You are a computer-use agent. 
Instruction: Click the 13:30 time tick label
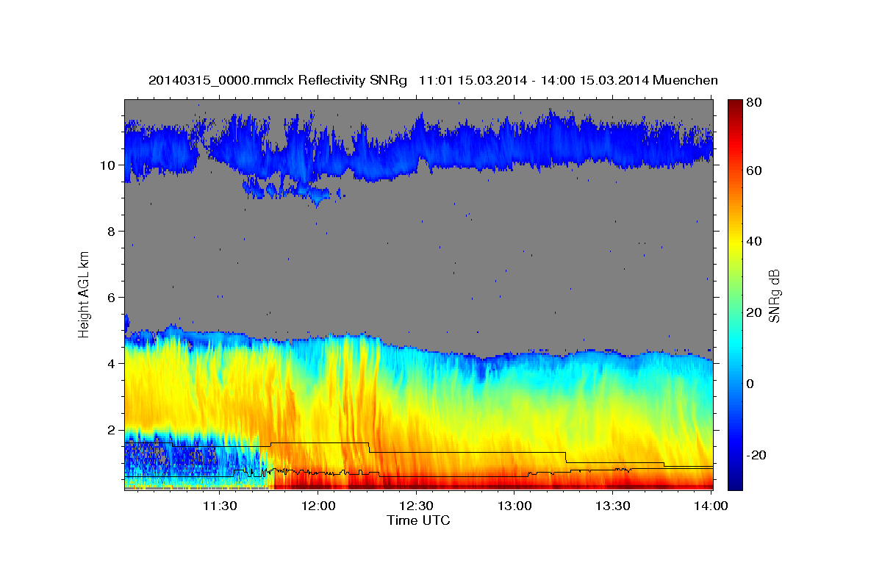click(613, 506)
